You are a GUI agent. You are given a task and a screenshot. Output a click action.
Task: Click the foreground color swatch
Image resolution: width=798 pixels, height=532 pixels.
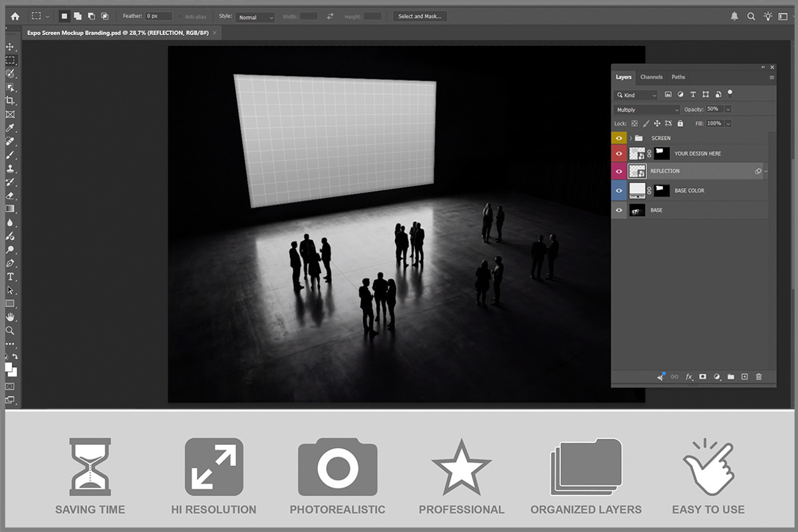[9, 366]
